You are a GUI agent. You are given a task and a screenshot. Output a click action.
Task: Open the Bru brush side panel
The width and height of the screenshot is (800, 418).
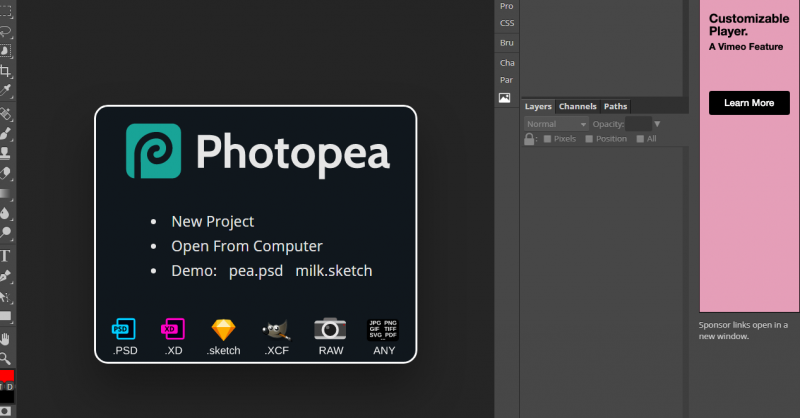(507, 43)
